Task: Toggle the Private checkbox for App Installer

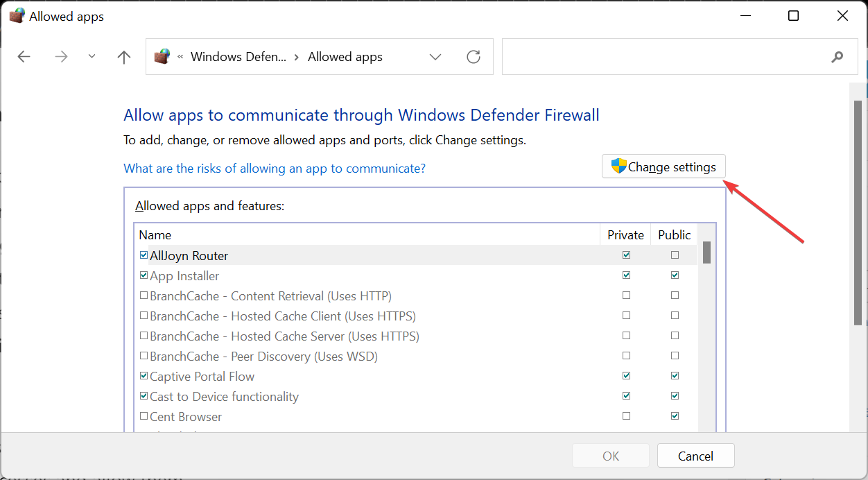Action: [627, 275]
